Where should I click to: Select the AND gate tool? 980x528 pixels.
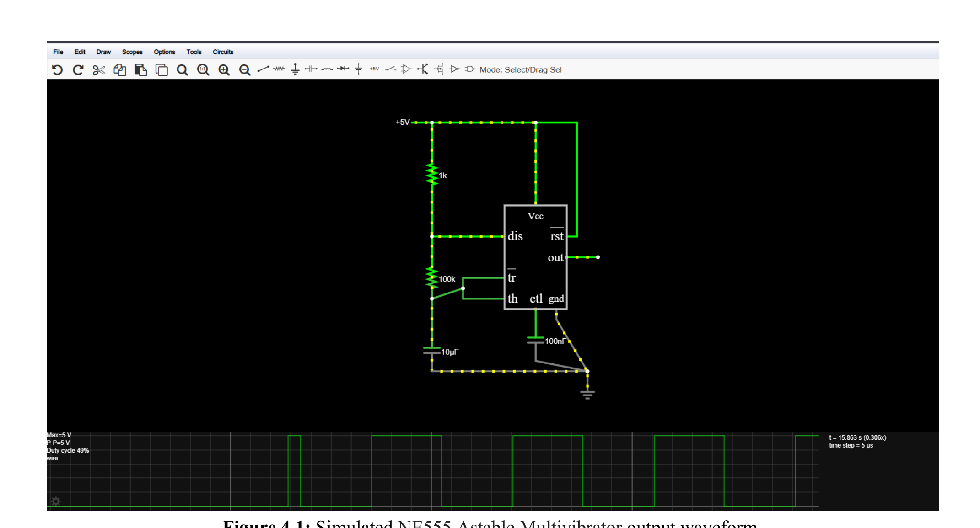[470, 69]
